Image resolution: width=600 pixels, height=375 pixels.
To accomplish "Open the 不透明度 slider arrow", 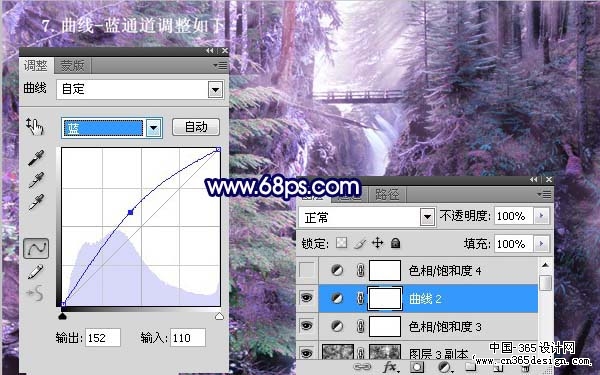I will click(541, 216).
